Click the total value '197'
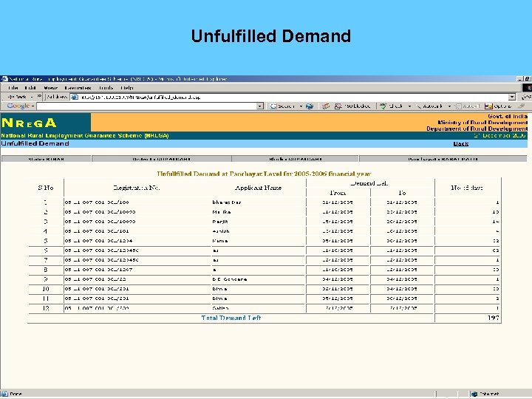The height and width of the screenshot is (399, 532). 493,318
